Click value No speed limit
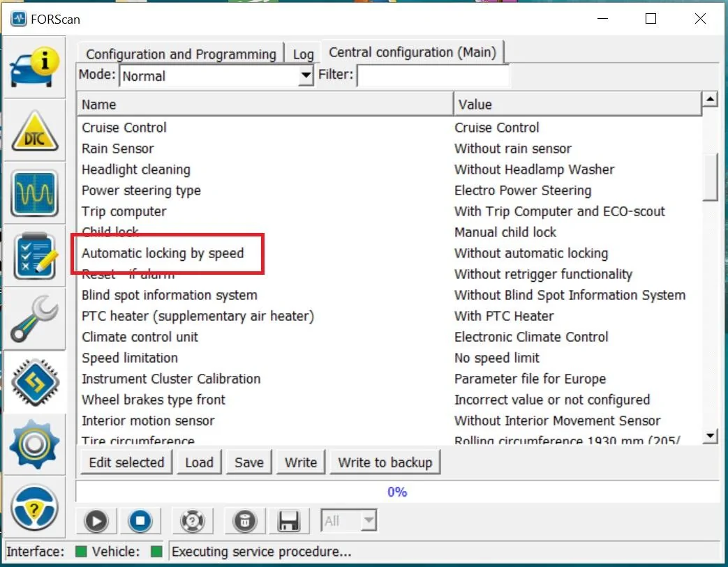 pos(497,358)
